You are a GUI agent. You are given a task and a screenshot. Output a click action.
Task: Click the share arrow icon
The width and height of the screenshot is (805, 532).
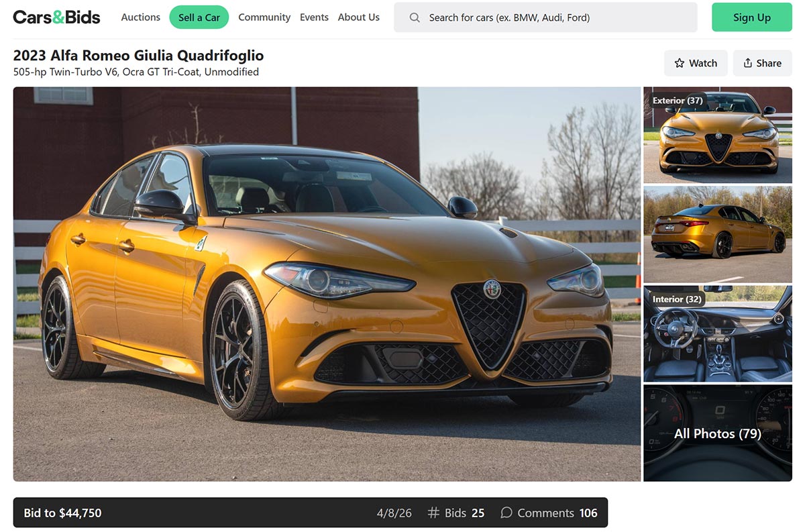(x=747, y=63)
